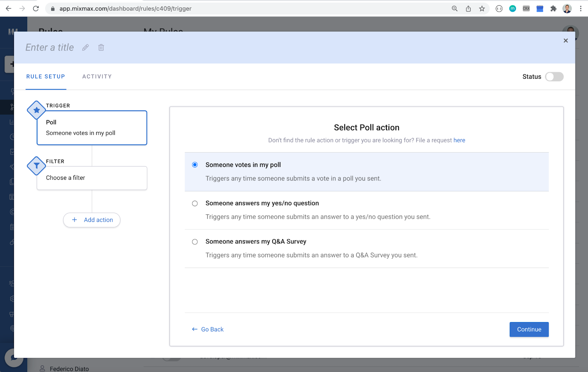Click the 'TRIGGER' section label

58,105
